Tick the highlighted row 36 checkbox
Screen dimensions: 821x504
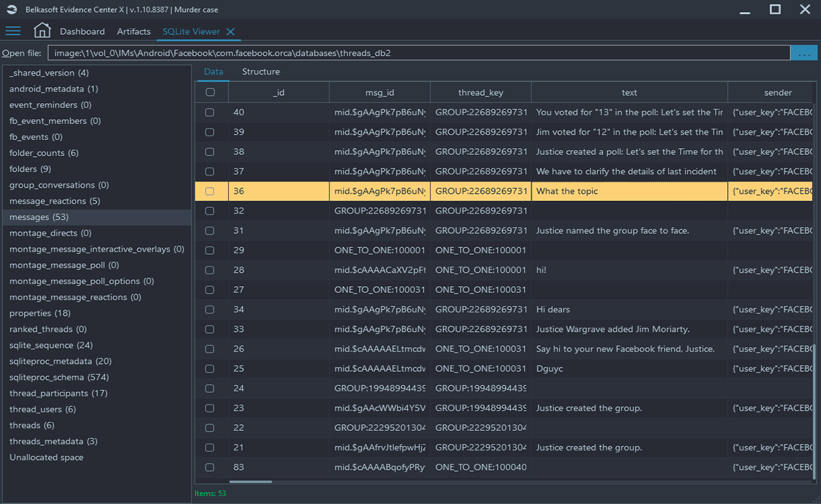(210, 191)
